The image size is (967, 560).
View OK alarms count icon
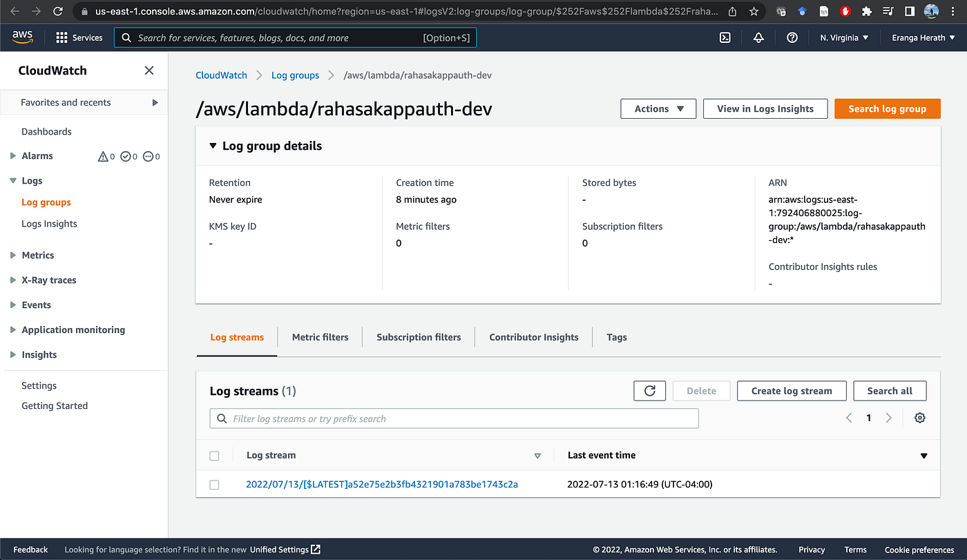[129, 157]
